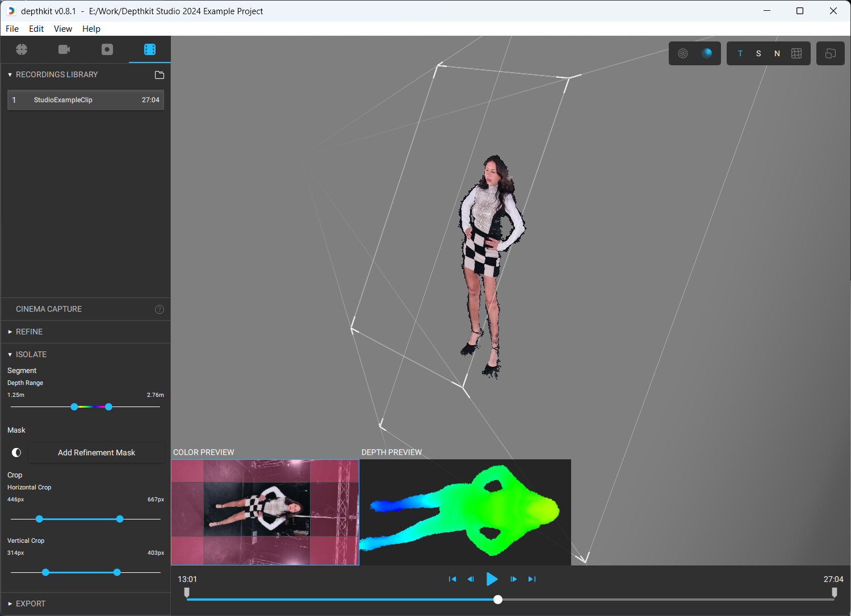Select the blue shaded sphere view
The image size is (851, 616).
pos(707,53)
